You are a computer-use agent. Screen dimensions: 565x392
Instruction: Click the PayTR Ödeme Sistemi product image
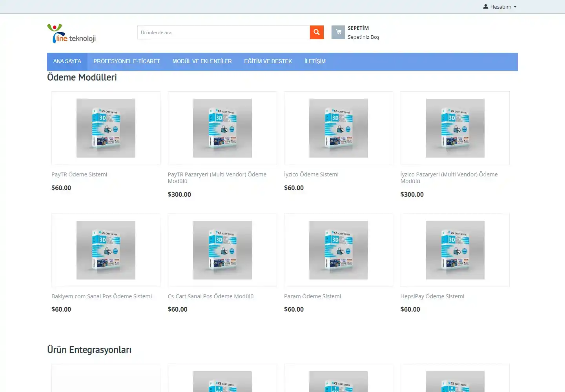[x=106, y=128]
